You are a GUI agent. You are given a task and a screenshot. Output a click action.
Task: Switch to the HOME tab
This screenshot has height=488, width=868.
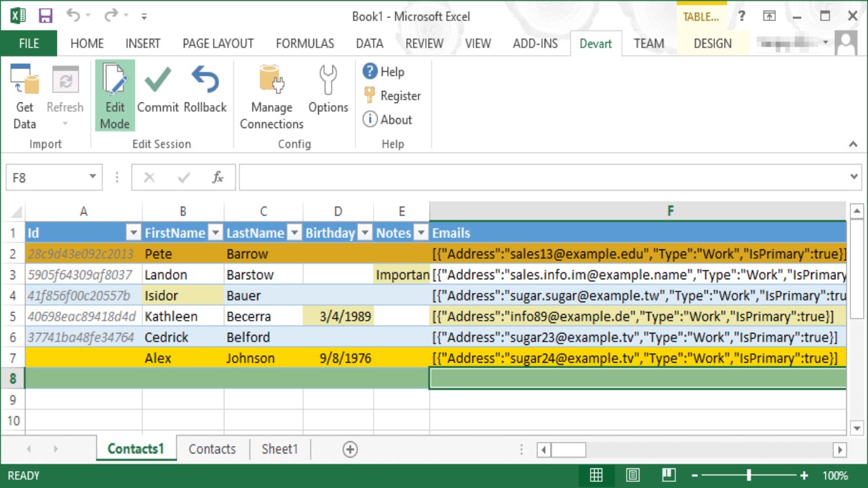coord(87,43)
